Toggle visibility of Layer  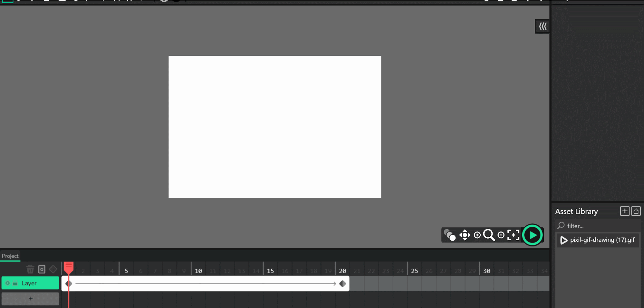click(8, 283)
